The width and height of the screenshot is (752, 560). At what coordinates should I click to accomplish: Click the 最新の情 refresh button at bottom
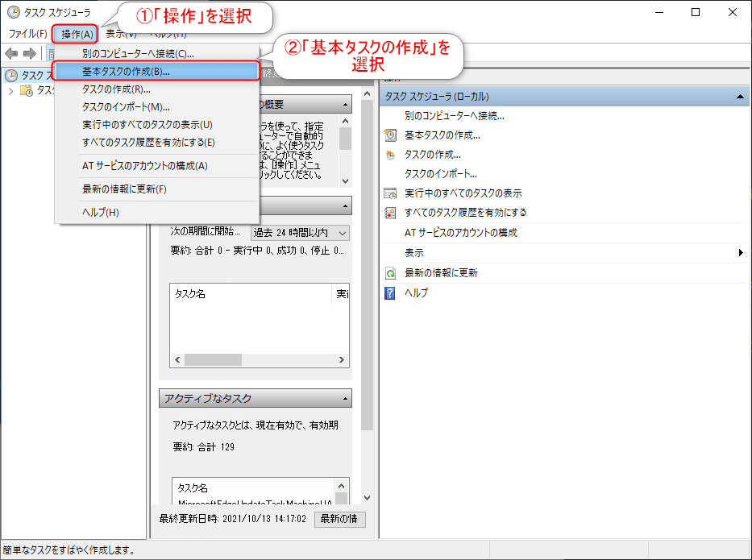(339, 519)
